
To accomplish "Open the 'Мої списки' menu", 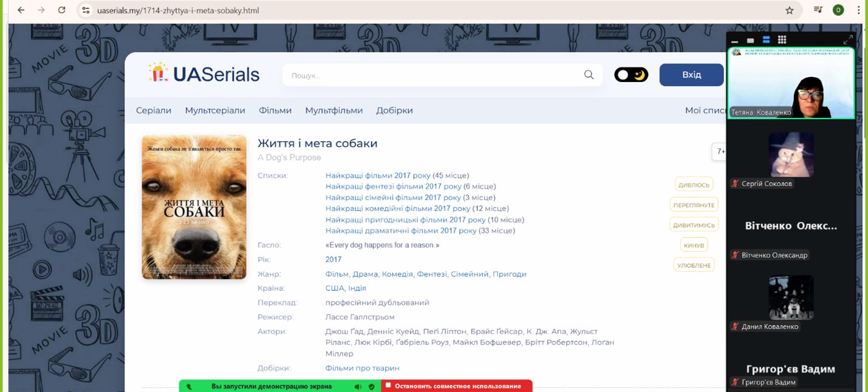I will 705,111.
